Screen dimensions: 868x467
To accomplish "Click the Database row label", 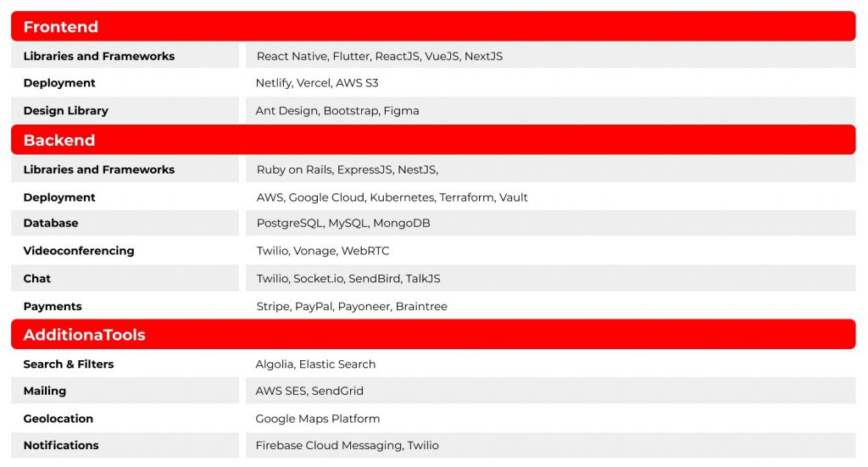I will (51, 223).
